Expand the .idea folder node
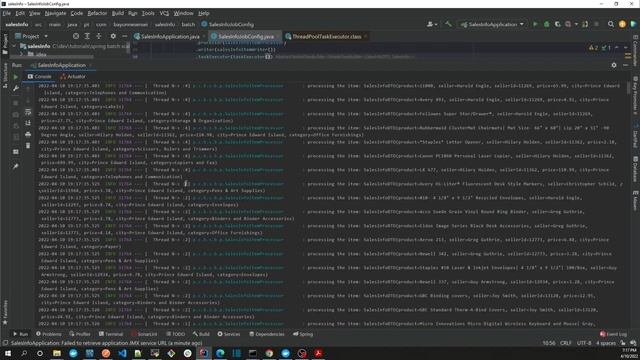The height and width of the screenshot is (360, 640). click(x=22, y=54)
